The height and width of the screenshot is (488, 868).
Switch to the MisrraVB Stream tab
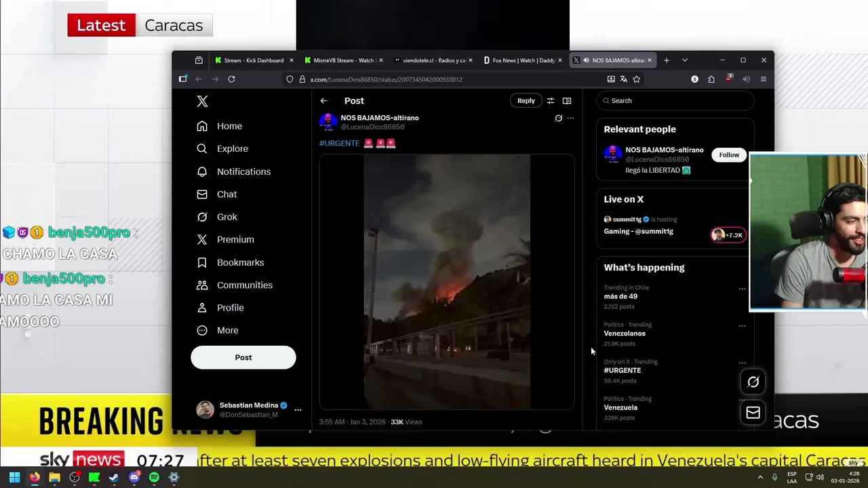click(344, 60)
